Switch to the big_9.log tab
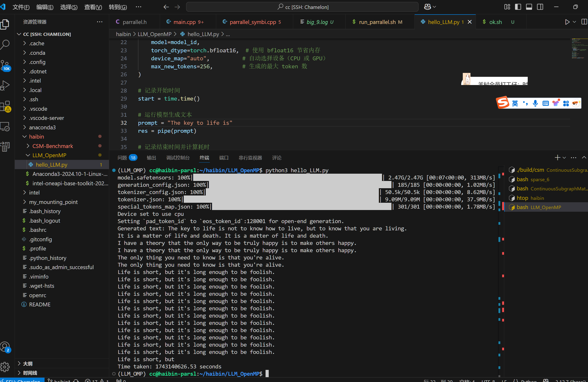The width and height of the screenshot is (588, 382). point(319,22)
